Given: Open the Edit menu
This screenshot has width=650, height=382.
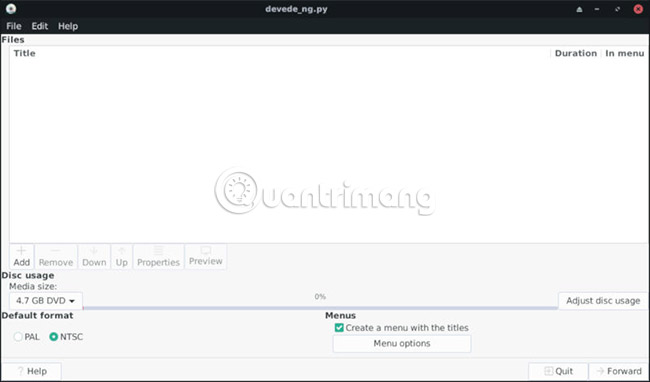Looking at the screenshot, I should tap(40, 26).
